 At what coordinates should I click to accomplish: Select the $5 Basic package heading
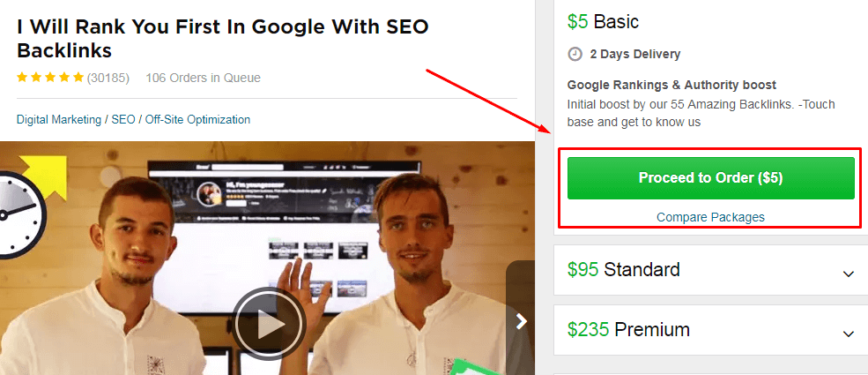point(603,22)
